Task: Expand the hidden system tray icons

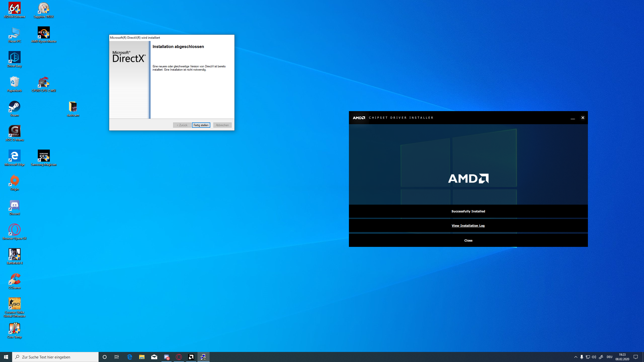Action: 576,357
